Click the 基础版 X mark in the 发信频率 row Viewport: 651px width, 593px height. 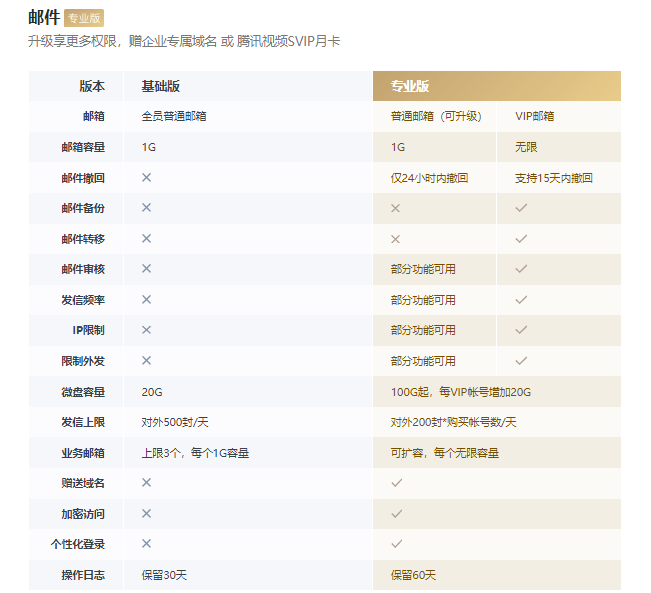(146, 299)
